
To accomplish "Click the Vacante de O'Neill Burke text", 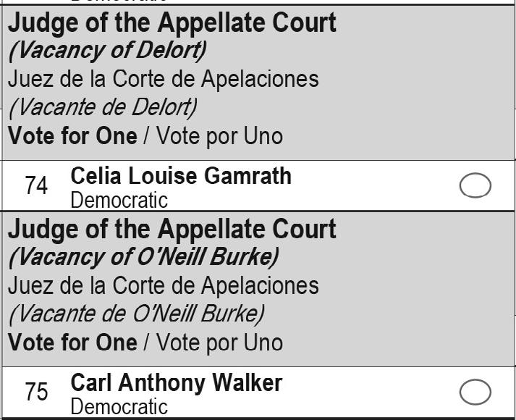I will pyautogui.click(x=137, y=314).
